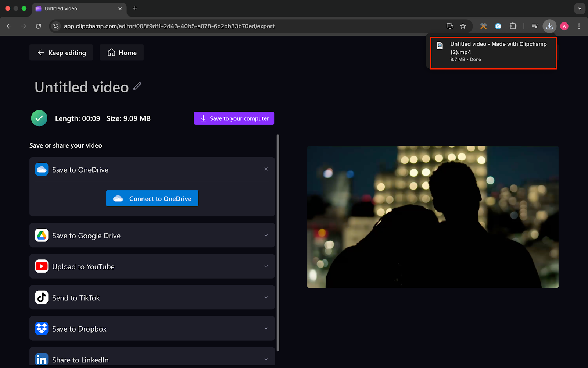
Task: Collapse the Save to OneDrive section
Action: (266, 169)
